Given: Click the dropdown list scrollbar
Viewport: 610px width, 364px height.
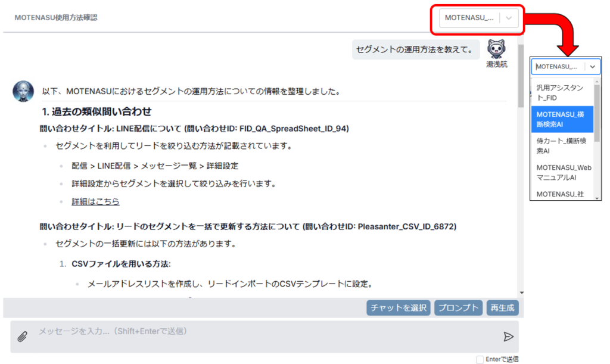Looking at the screenshot, I should (x=597, y=113).
